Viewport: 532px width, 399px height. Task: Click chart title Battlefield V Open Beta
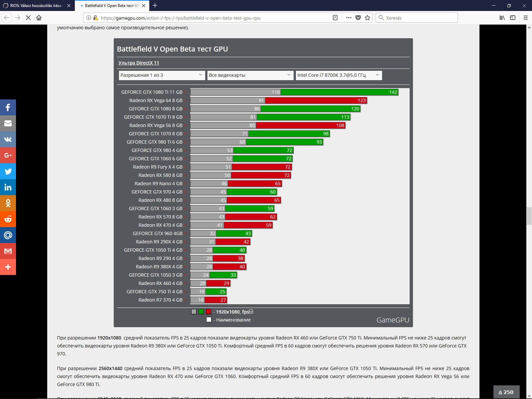172,49
